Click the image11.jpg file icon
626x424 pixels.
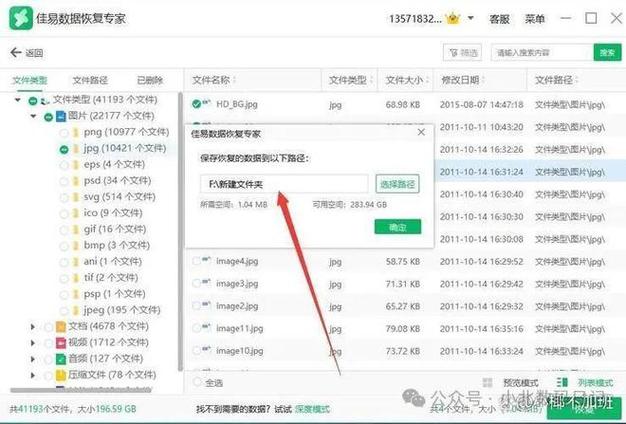(206, 327)
